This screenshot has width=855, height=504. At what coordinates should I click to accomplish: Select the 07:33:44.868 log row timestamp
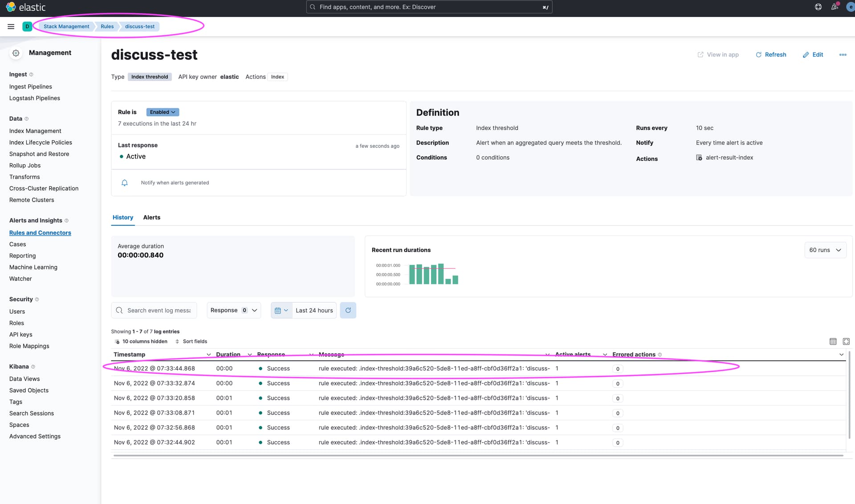[x=155, y=369]
